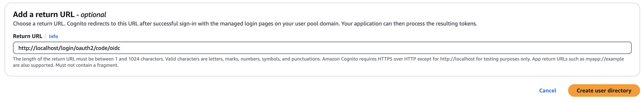Screen dimensions: 644x103
Task: Click 'Must not contain a fragment' text
Action: point(87,65)
